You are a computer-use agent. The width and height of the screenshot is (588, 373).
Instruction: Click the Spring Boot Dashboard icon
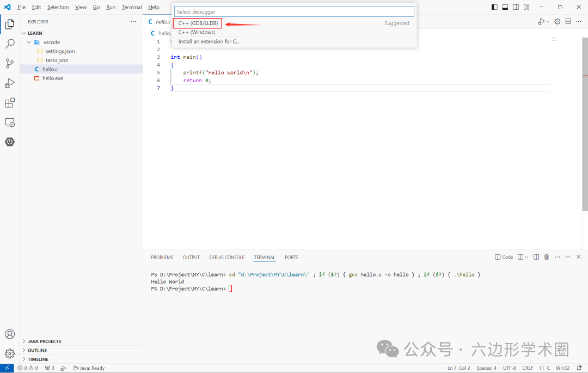click(x=9, y=142)
